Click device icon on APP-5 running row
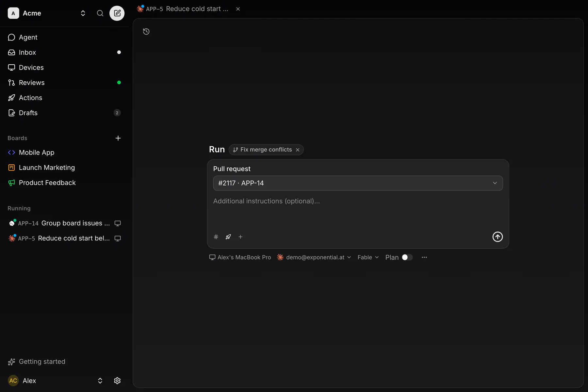Screen dimensions: 588x392 [118, 238]
